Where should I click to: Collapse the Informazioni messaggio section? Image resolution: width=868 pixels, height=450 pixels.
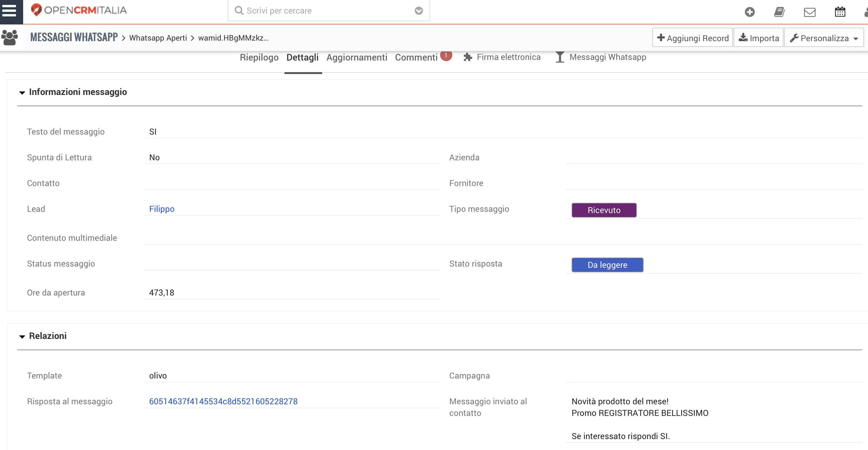click(x=22, y=92)
